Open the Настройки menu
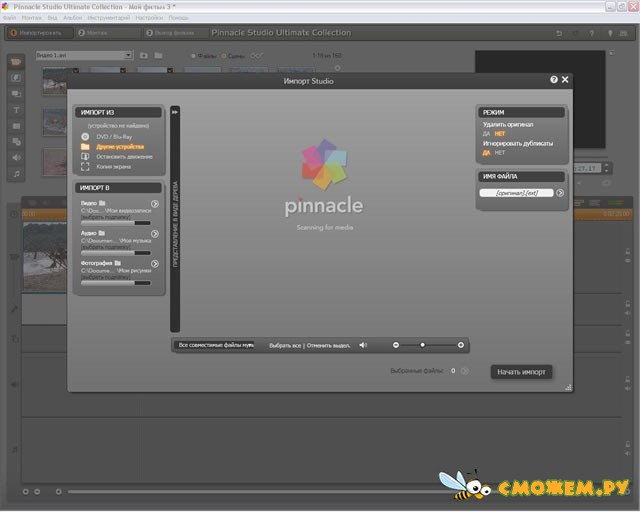The width and height of the screenshot is (640, 512). [149, 18]
